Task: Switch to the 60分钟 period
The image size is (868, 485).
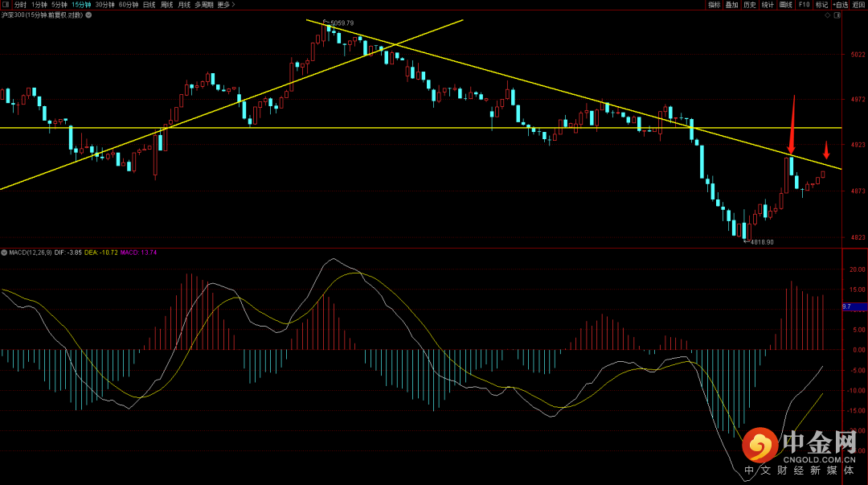Action: click(x=129, y=5)
